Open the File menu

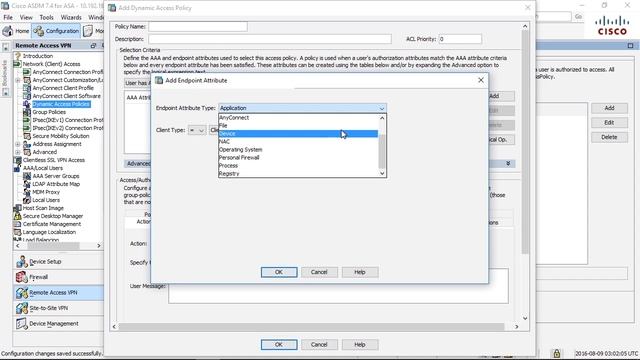[8, 18]
